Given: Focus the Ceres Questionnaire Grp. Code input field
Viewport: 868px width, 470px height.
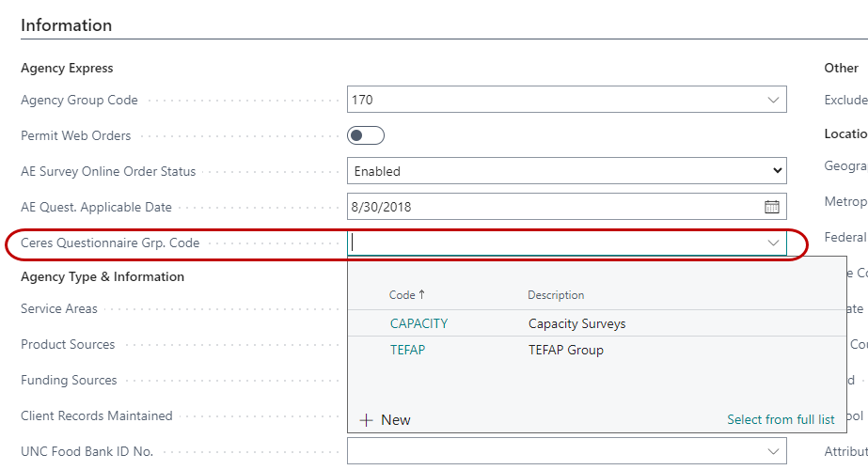Looking at the screenshot, I should [555, 243].
